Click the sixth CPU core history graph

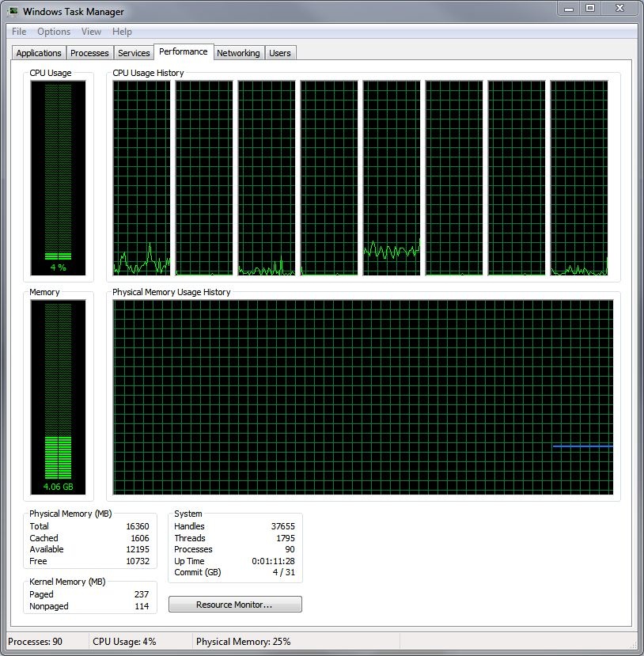click(454, 178)
